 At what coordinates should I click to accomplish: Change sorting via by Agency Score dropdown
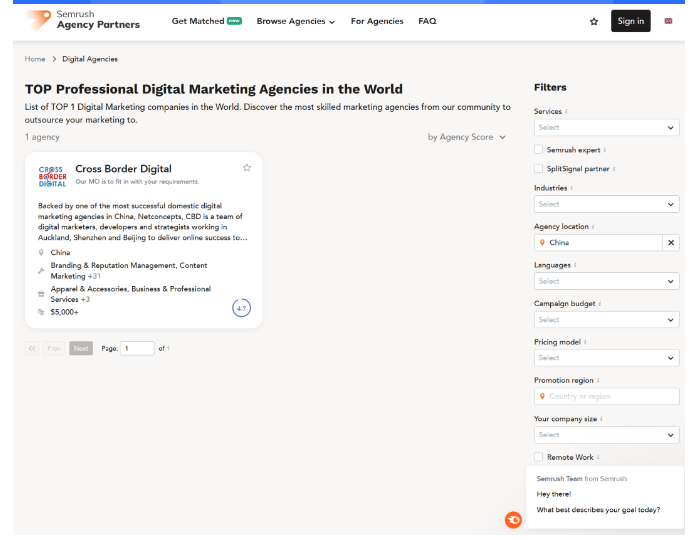467,137
